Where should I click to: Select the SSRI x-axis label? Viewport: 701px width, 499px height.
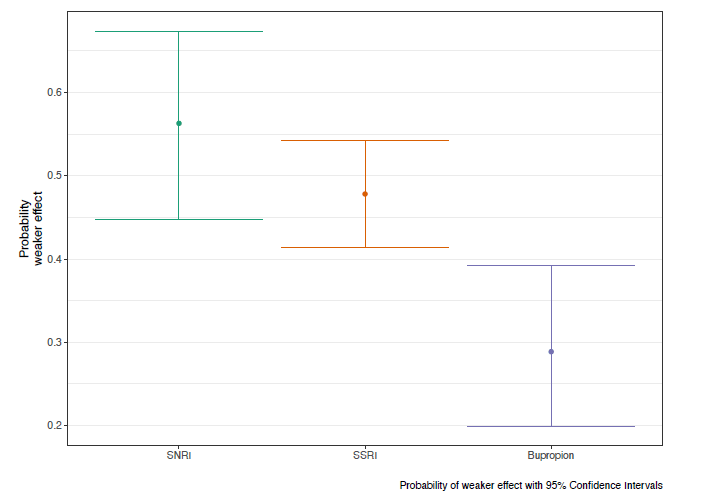(365, 455)
